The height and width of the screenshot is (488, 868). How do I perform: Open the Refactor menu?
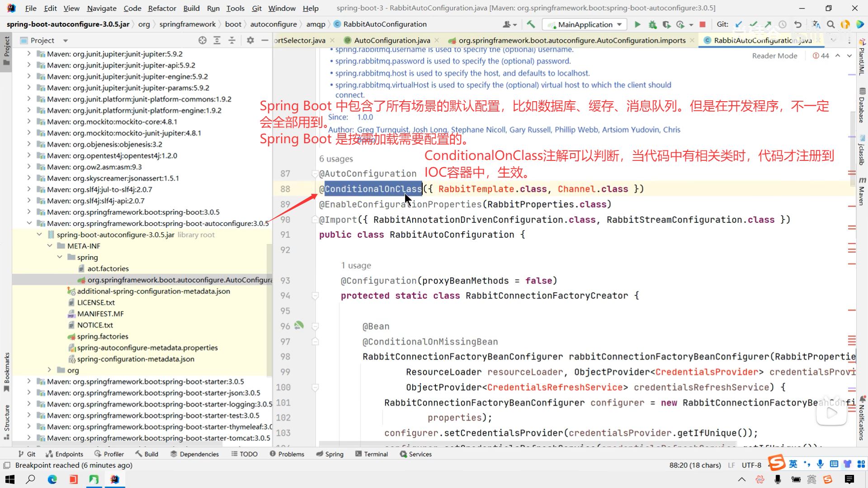point(162,8)
